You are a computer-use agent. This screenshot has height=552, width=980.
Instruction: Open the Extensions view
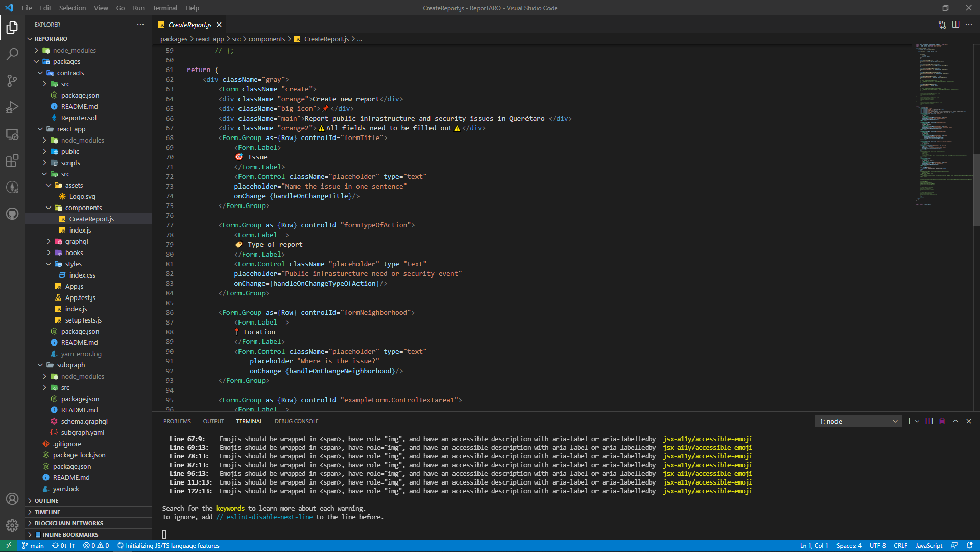tap(12, 160)
